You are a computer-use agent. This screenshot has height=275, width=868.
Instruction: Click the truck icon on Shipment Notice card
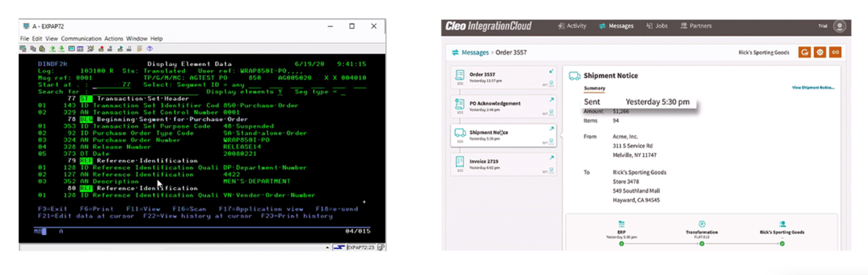pos(460,133)
